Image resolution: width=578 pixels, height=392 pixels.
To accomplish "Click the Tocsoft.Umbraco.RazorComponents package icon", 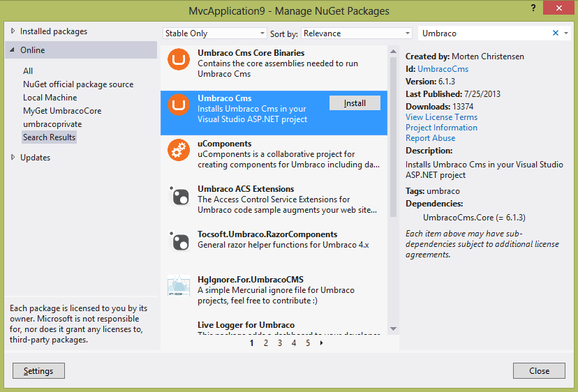I will [179, 241].
